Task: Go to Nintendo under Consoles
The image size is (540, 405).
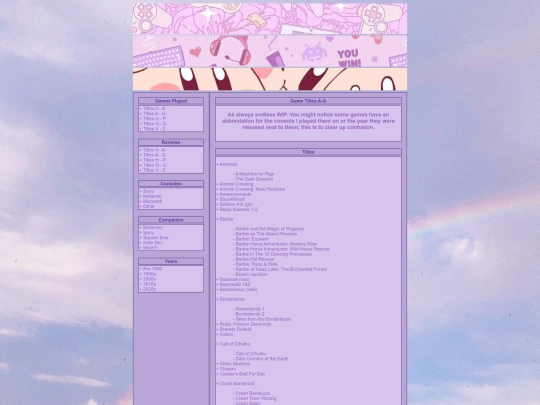Action: tap(153, 196)
